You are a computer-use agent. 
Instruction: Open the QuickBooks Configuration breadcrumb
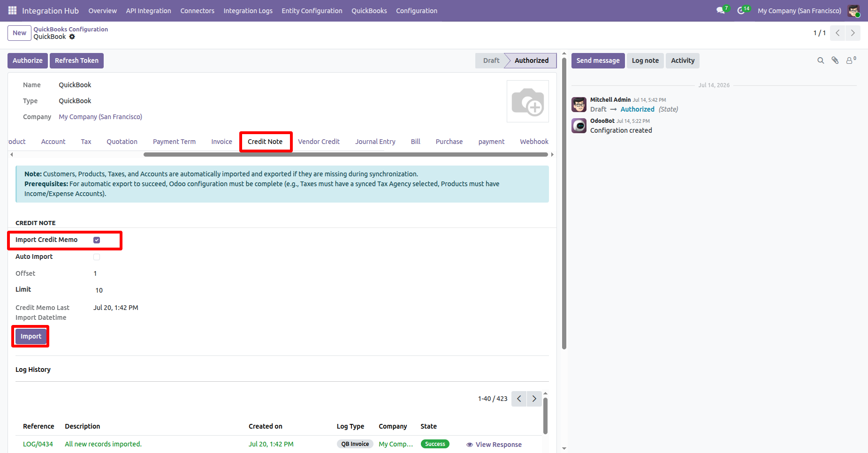pyautogui.click(x=71, y=29)
